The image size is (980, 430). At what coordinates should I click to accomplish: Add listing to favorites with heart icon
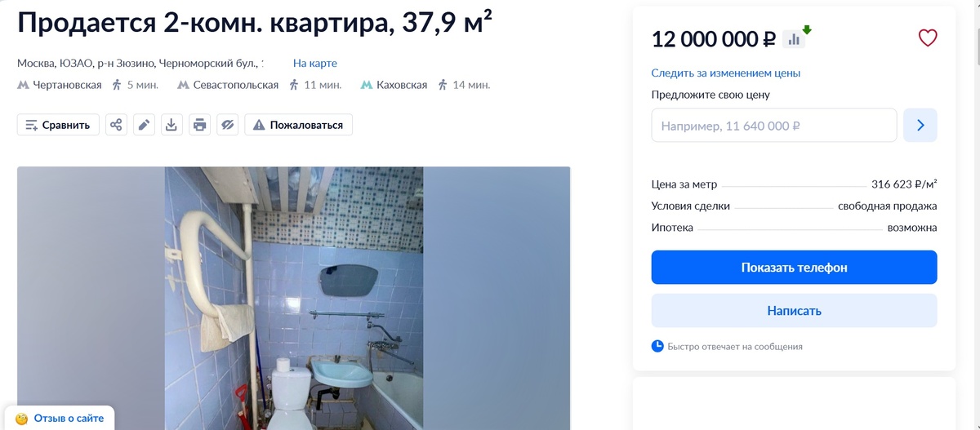[928, 38]
